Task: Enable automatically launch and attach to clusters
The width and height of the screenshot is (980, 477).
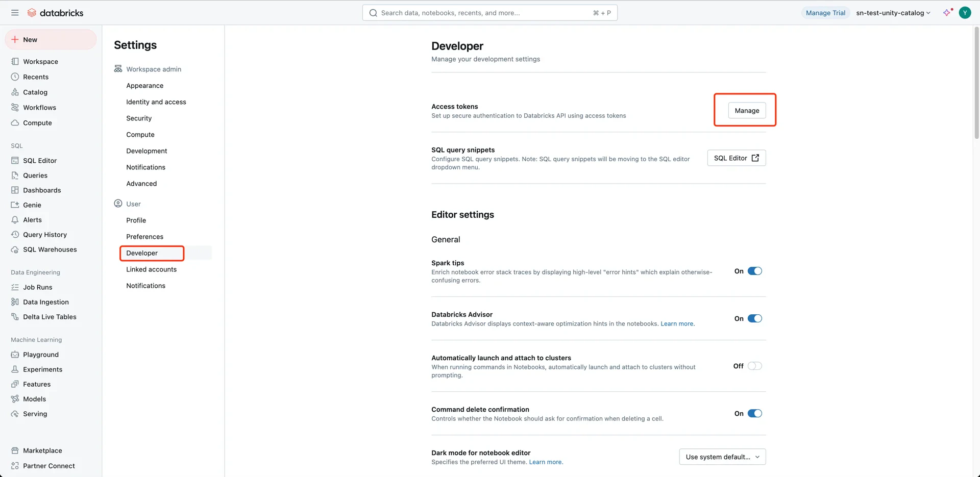Action: (754, 366)
